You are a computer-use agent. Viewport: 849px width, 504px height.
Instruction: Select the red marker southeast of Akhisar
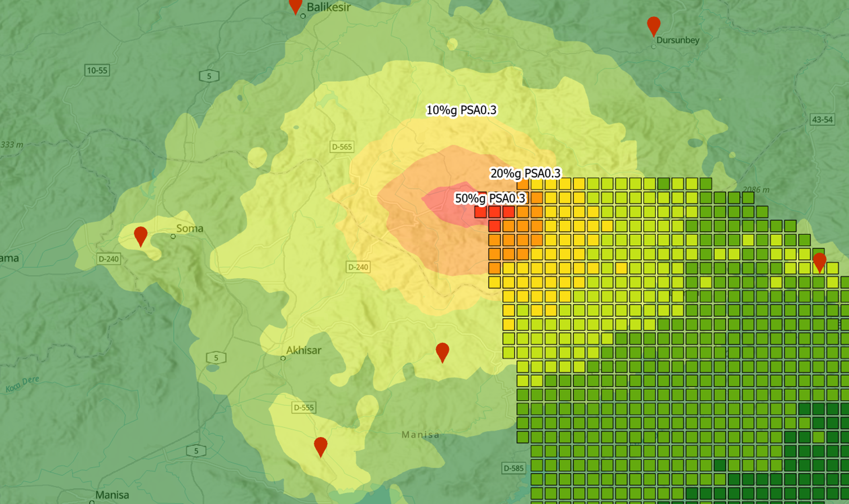pyautogui.click(x=442, y=352)
